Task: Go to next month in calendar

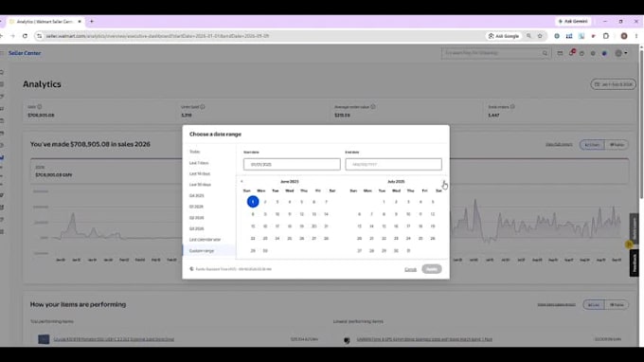Action: tap(443, 181)
